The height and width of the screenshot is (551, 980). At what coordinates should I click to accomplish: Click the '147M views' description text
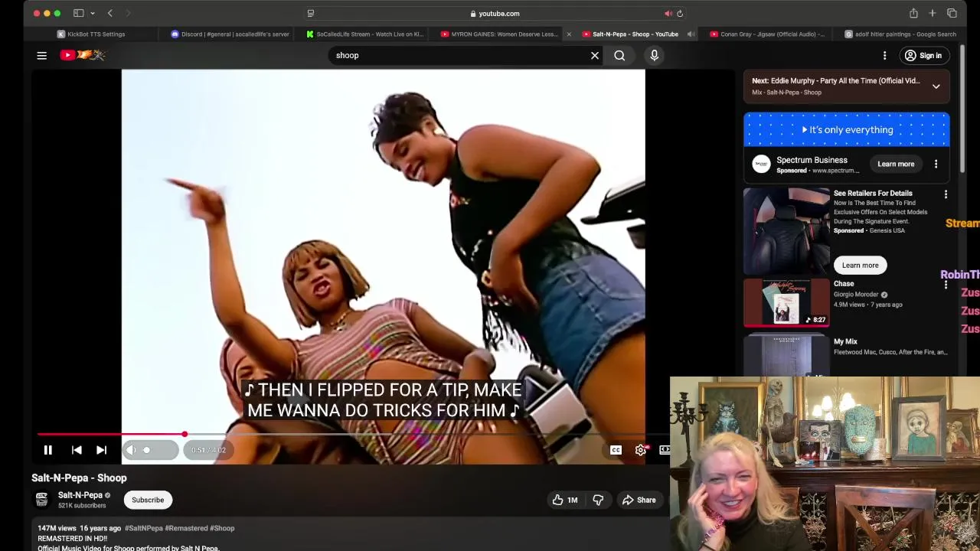click(x=57, y=528)
